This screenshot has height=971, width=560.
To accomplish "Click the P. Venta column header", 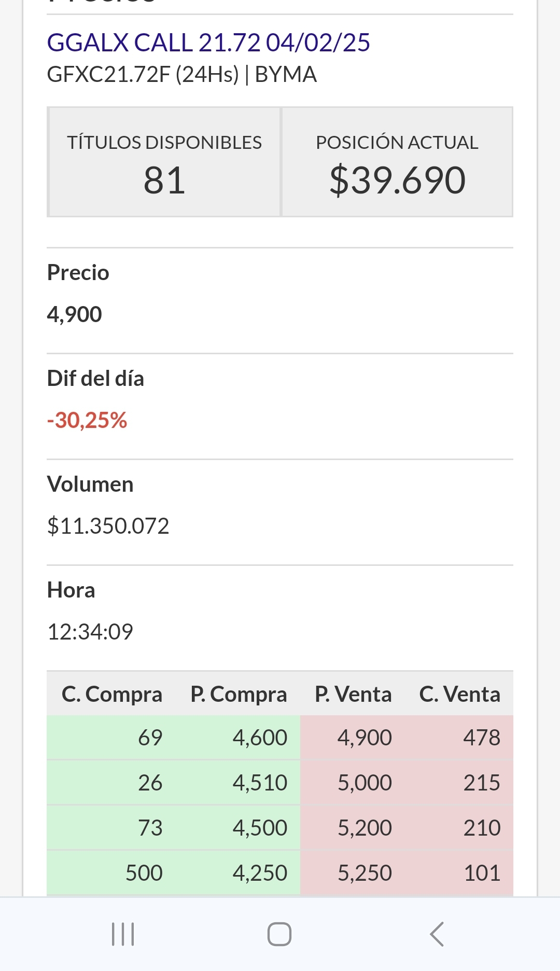I will 353,694.
